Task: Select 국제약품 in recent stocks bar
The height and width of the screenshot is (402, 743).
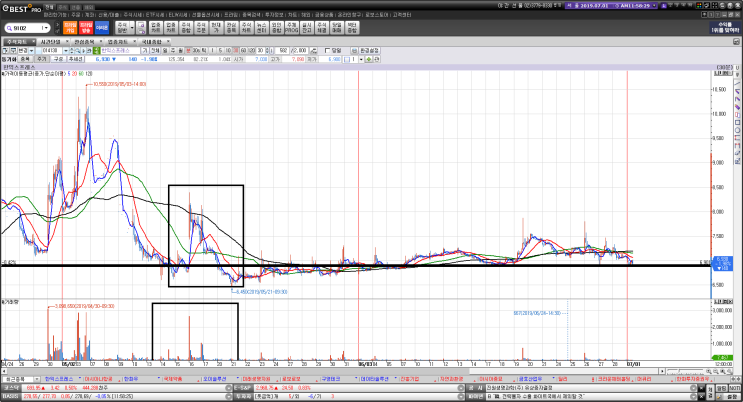Action: 172,379
